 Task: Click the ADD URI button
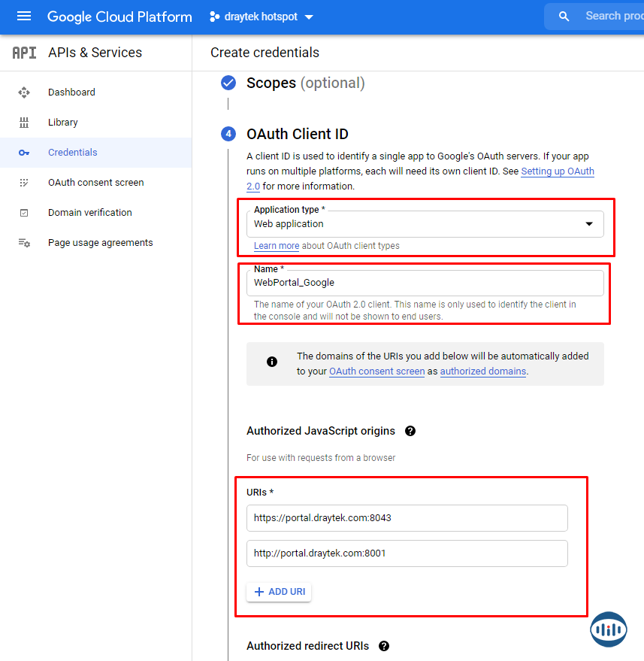279,592
